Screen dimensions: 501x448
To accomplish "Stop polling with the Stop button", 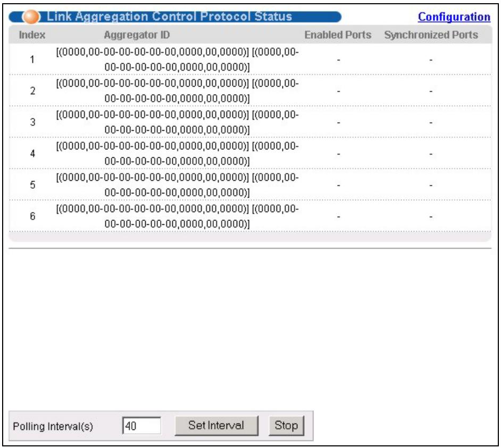I will coord(286,425).
